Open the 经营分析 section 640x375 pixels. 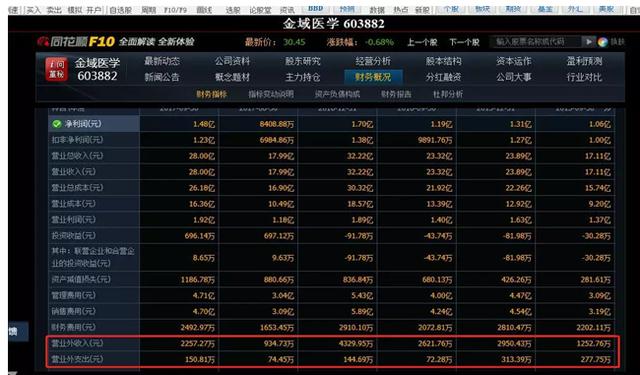coord(373,61)
